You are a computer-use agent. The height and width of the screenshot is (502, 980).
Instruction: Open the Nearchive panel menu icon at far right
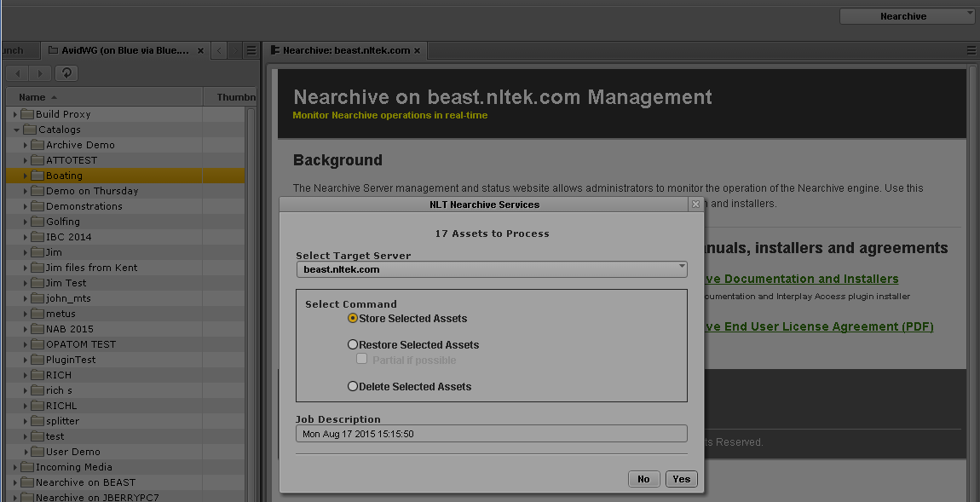[x=972, y=50]
